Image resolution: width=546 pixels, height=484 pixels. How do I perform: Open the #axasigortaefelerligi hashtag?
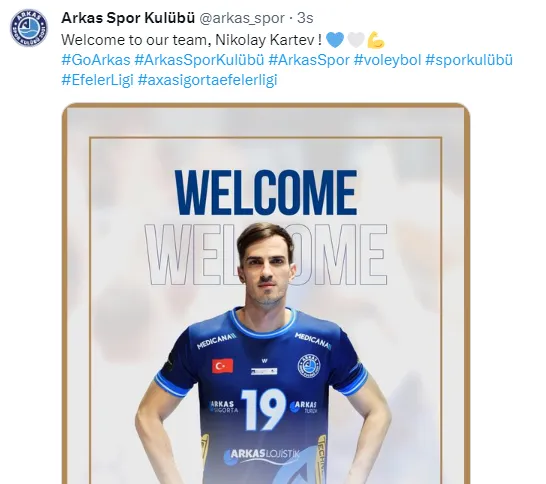coord(208,80)
